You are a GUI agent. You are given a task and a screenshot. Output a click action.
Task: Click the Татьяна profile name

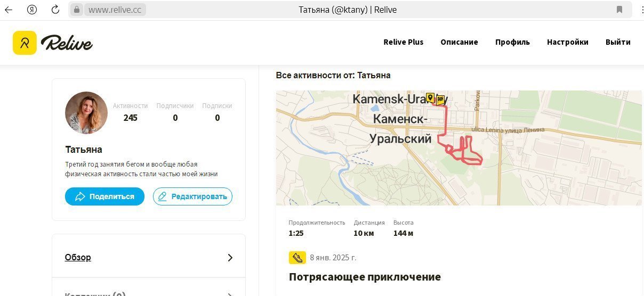[84, 150]
